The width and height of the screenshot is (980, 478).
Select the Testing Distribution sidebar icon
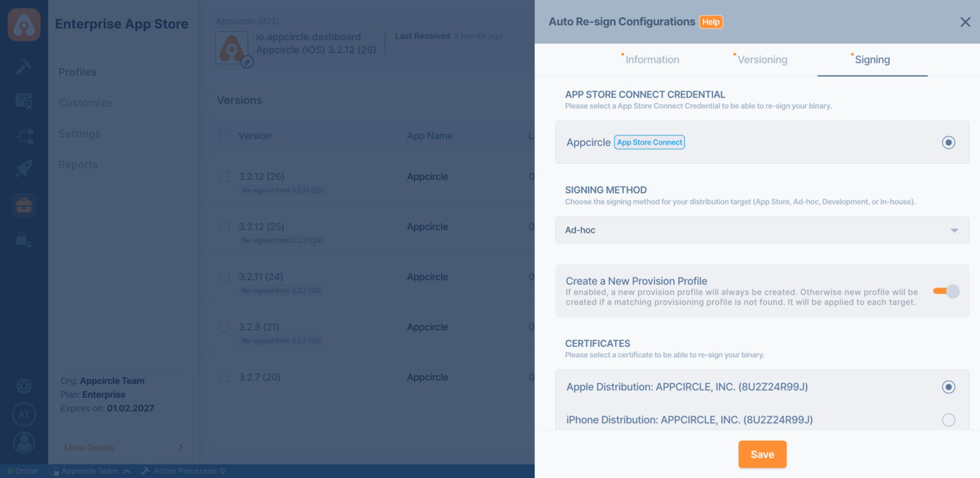pos(24,100)
